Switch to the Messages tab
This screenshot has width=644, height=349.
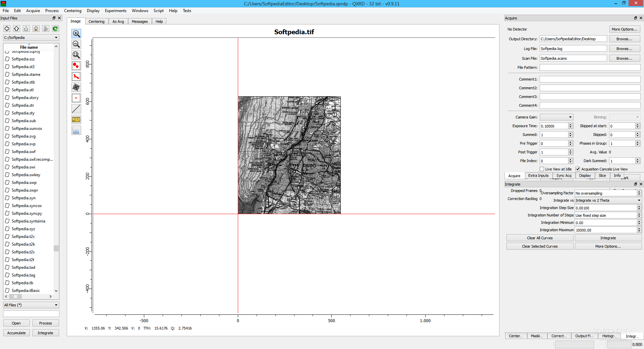[140, 21]
